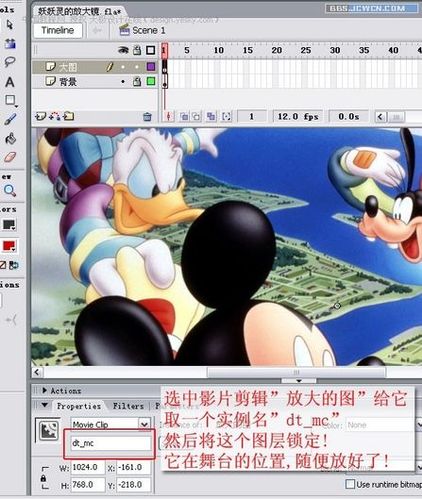This screenshot has width=422, height=499.
Task: Click the swap colors icon
Action: 14,265
